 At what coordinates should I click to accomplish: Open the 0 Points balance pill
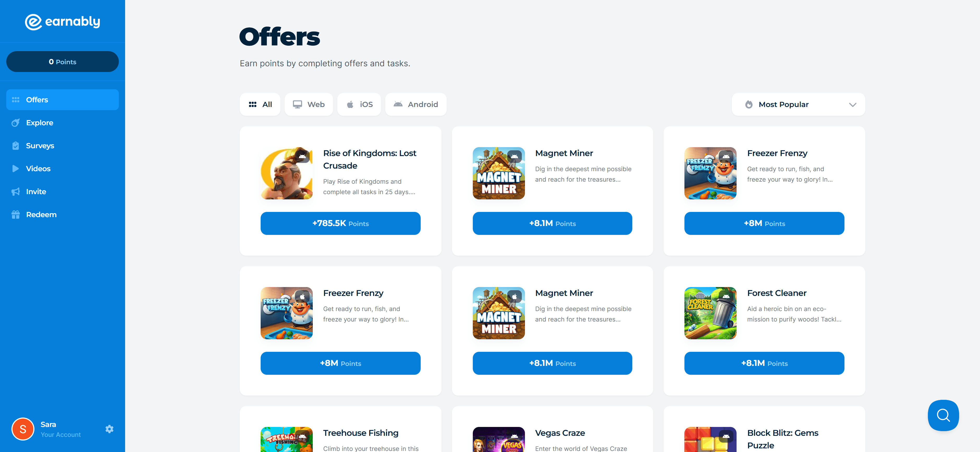click(x=62, y=62)
